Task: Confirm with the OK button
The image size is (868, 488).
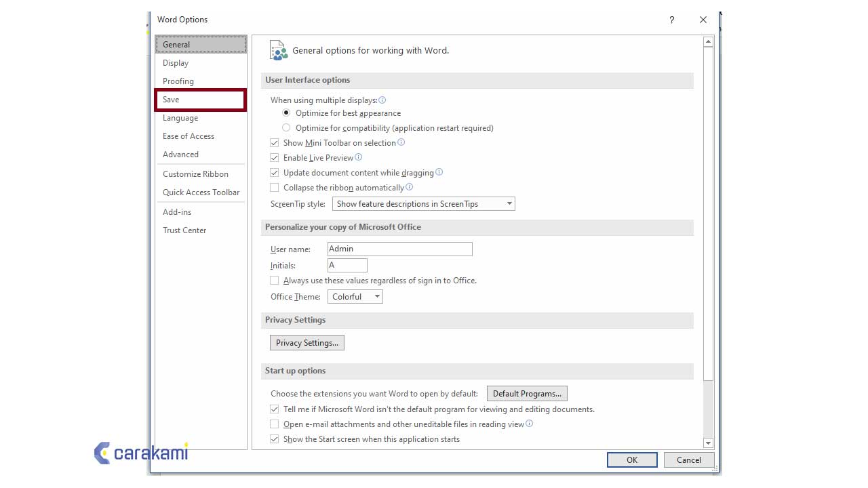Action: click(x=632, y=460)
